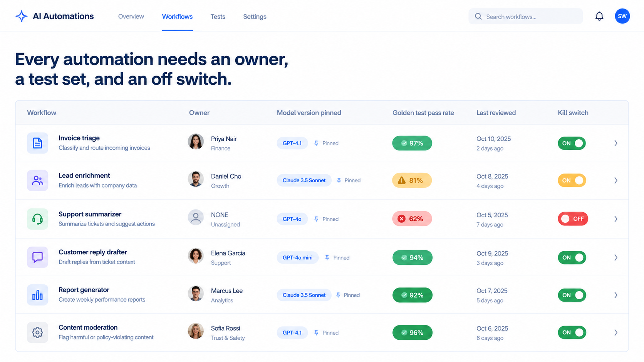The height and width of the screenshot is (362, 644).
Task: Expand the Support summarizer row chevron
Action: point(616,219)
